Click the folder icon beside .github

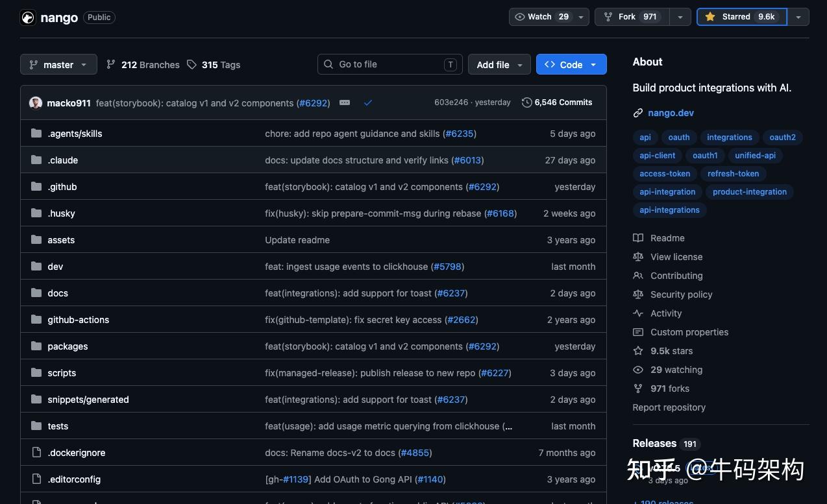pyautogui.click(x=36, y=187)
